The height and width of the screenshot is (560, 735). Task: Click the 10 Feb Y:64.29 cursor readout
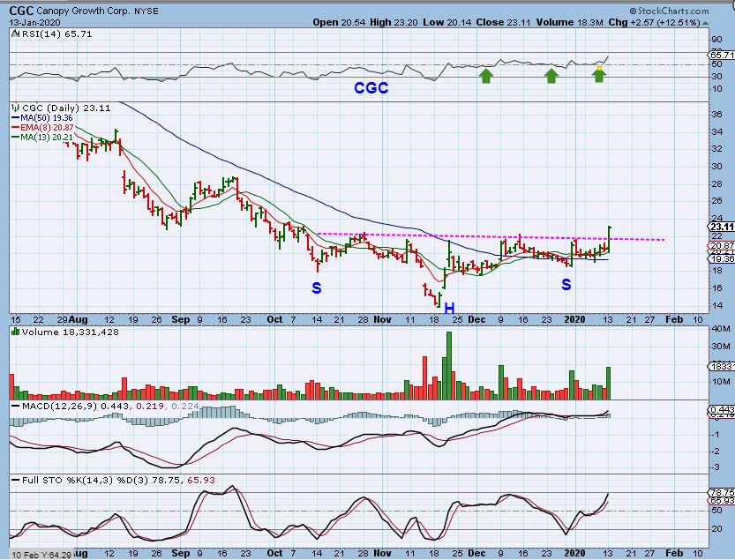pyautogui.click(x=41, y=556)
